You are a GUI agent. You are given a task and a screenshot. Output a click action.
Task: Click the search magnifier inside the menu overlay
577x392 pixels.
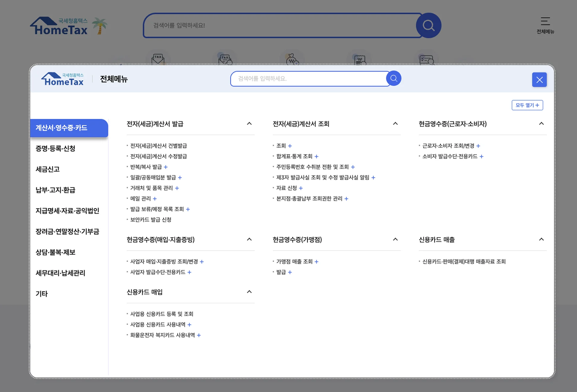click(x=393, y=78)
